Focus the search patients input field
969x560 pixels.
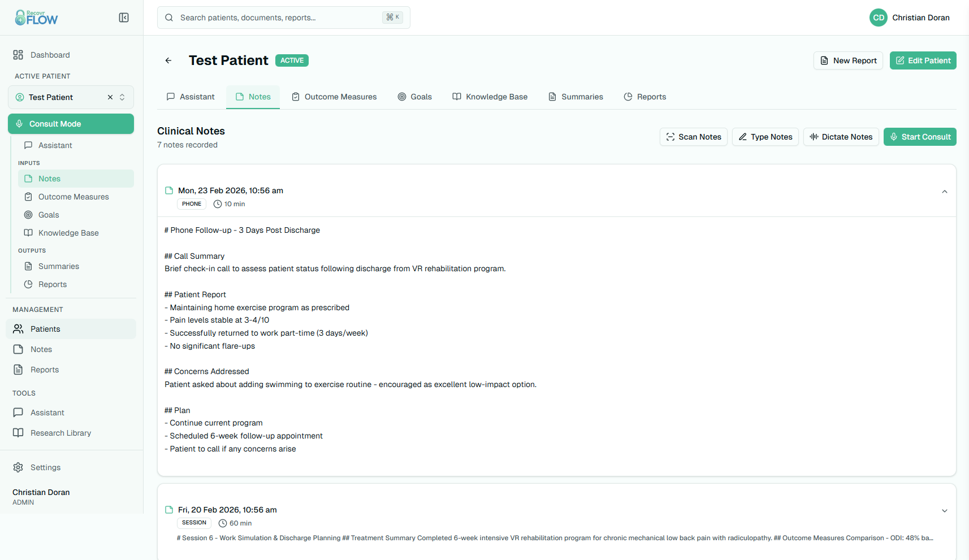tap(277, 18)
